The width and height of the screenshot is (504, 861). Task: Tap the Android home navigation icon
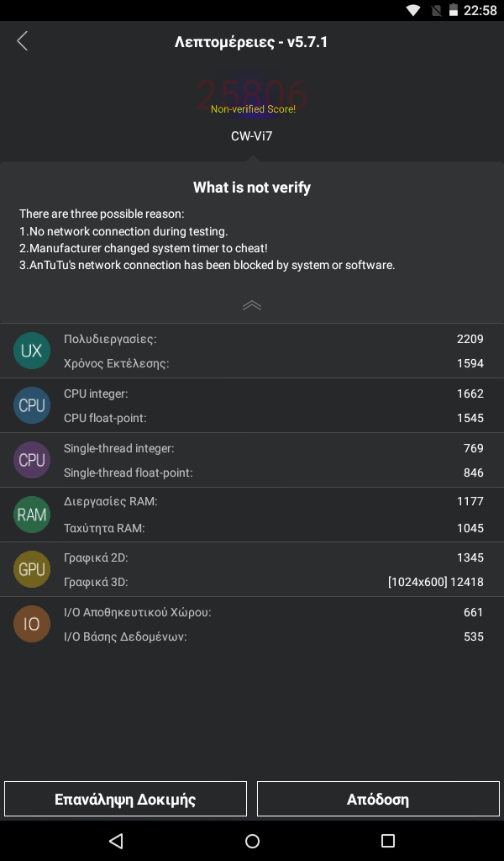[x=252, y=841]
